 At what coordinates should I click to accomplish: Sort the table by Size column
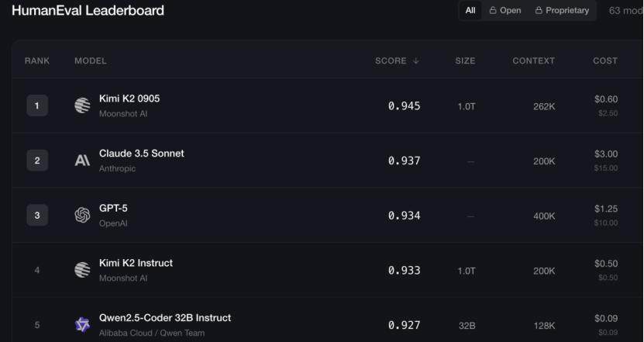point(465,60)
